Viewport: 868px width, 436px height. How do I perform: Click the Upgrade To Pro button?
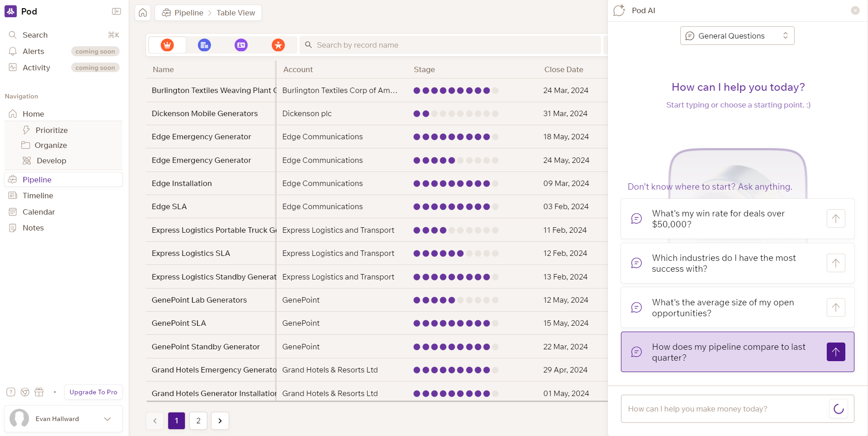coord(93,392)
